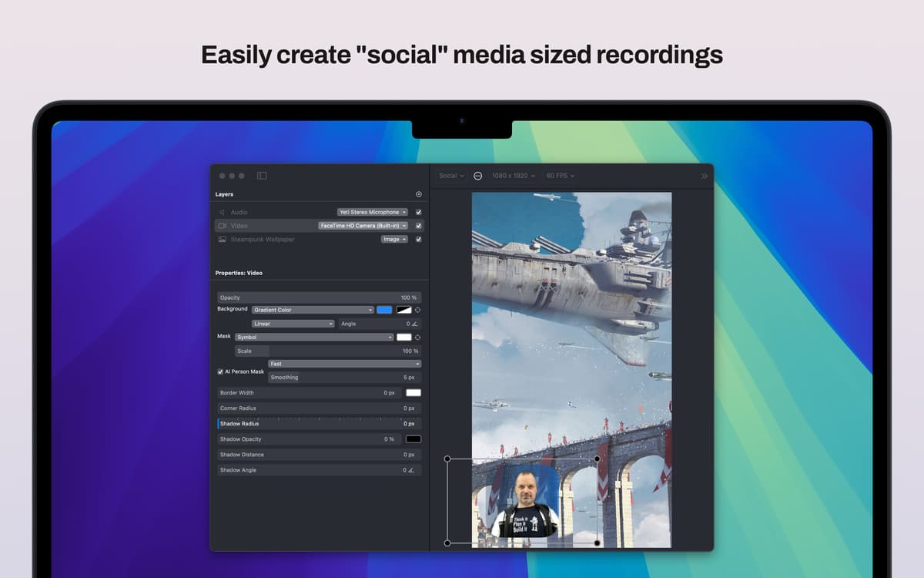Click the blue gradient color swatch
The image size is (924, 578).
point(384,310)
